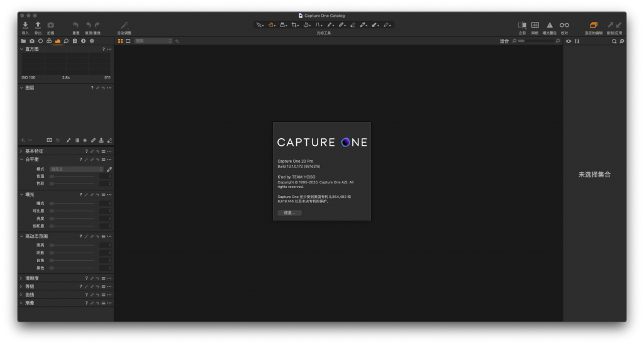Image resolution: width=644 pixels, height=345 pixels.
Task: Toggle mask display icon in layers toolbar
Action: tap(49, 140)
